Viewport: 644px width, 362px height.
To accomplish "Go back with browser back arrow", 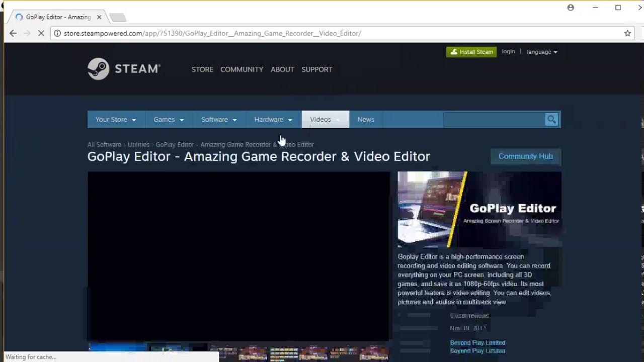I will (x=13, y=33).
